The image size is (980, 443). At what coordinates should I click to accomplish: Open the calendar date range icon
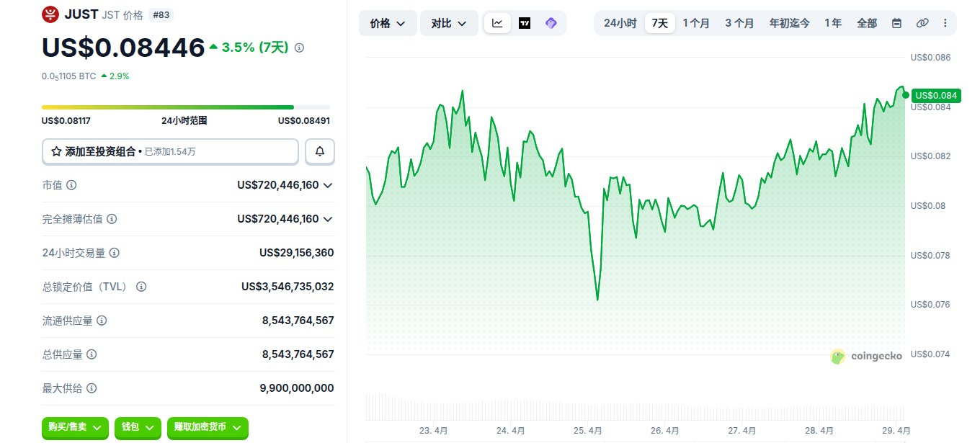(x=896, y=23)
